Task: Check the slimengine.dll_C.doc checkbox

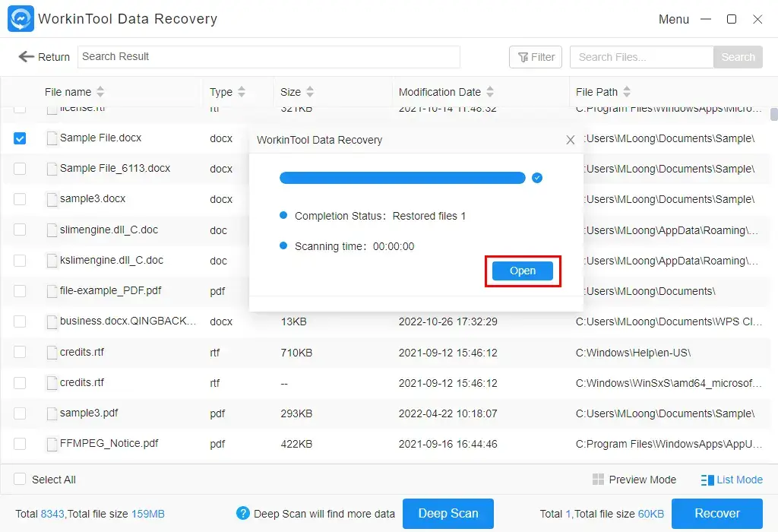Action: pyautogui.click(x=20, y=230)
